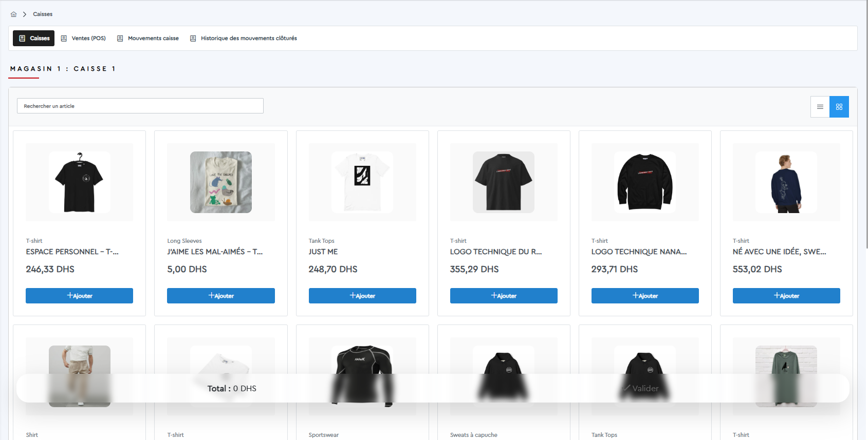The height and width of the screenshot is (440, 868).
Task: Click JUST ME white T-shirt image
Action: [362, 182]
